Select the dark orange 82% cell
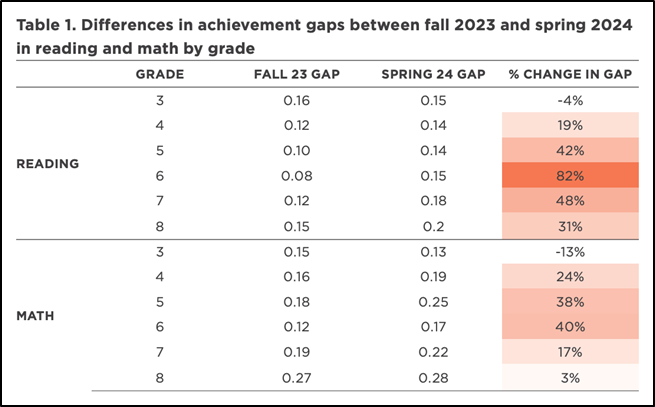Screen dimensions: 655x407 click(571, 175)
